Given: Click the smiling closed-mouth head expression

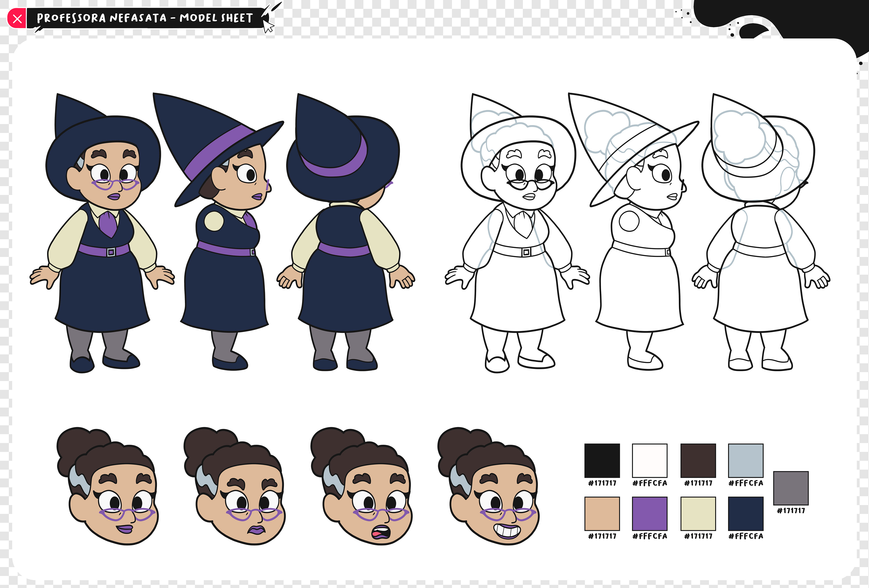Looking at the screenshot, I should [x=108, y=486].
